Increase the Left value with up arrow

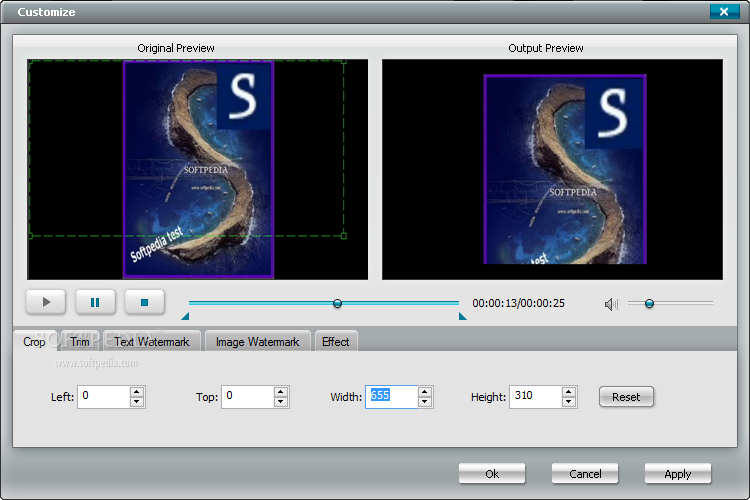[137, 391]
